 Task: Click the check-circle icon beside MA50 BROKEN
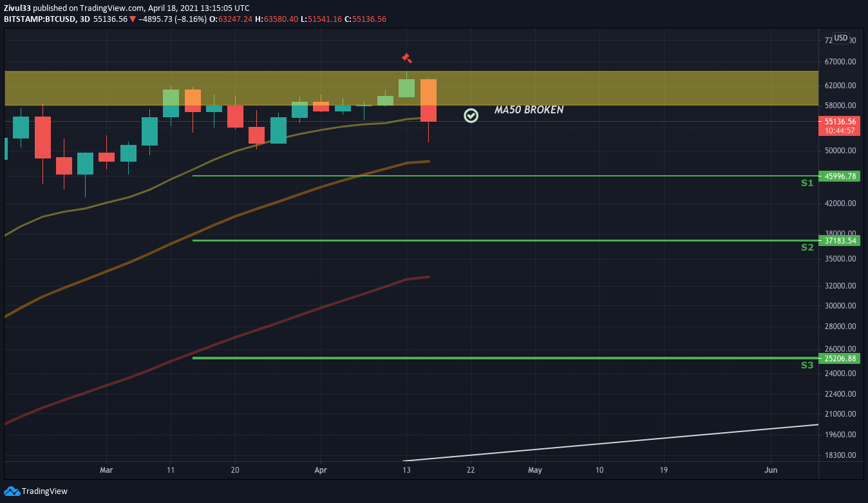471,115
